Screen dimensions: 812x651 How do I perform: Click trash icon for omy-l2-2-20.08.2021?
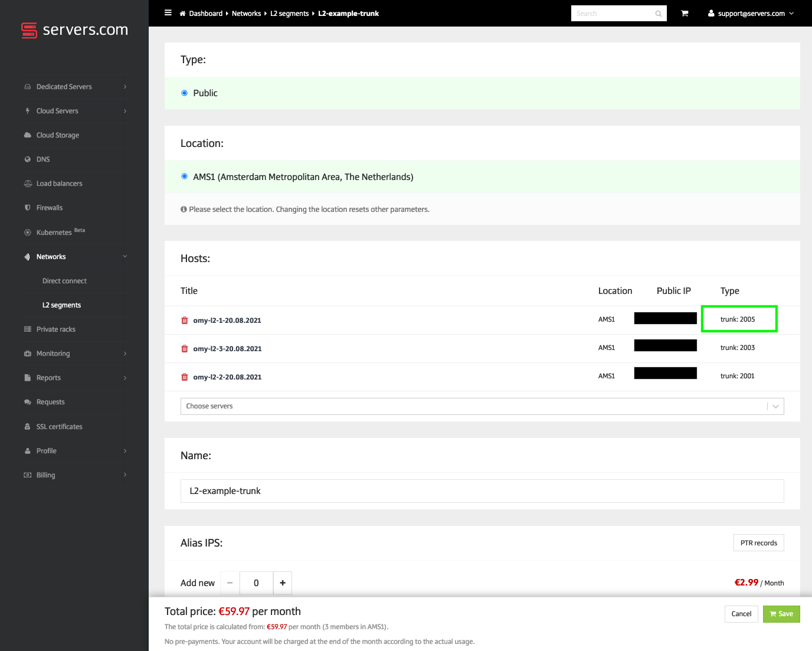(185, 377)
